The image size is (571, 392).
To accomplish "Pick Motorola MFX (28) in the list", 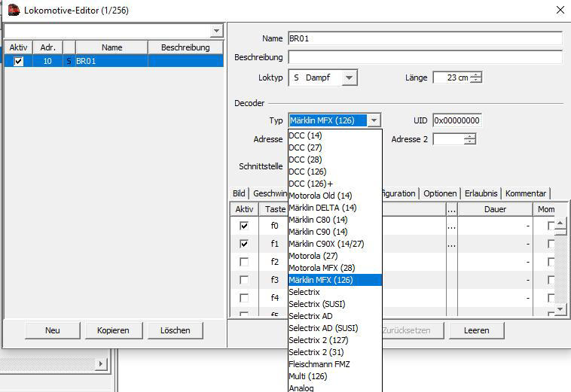I will pos(321,268).
